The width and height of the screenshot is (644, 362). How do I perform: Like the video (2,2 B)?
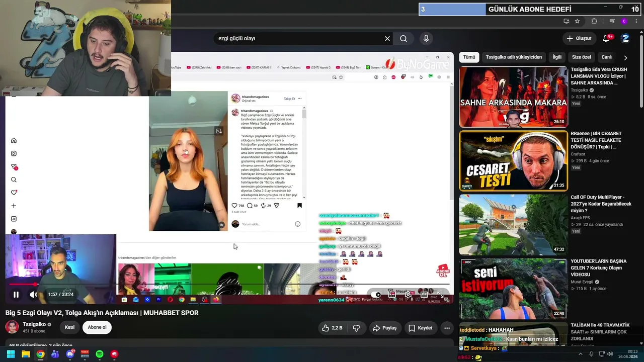pos(333,328)
